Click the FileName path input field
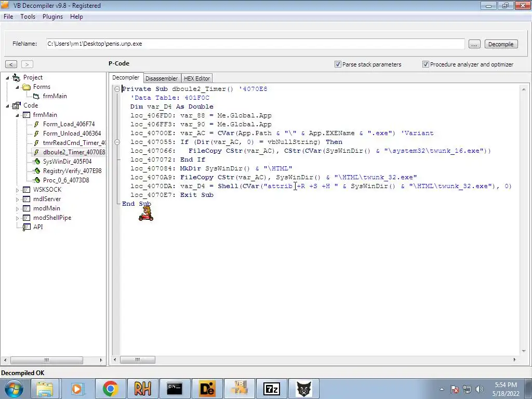 [x=255, y=44]
